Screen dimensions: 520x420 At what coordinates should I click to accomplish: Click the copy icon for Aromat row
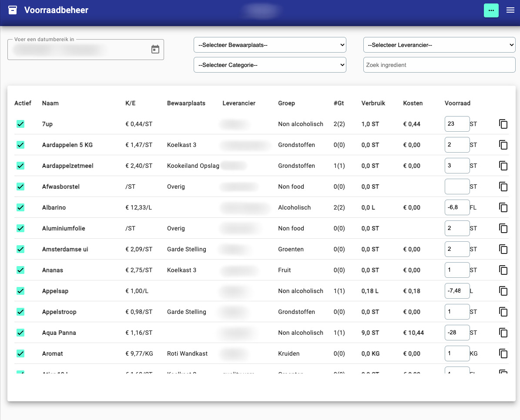pyautogui.click(x=503, y=353)
